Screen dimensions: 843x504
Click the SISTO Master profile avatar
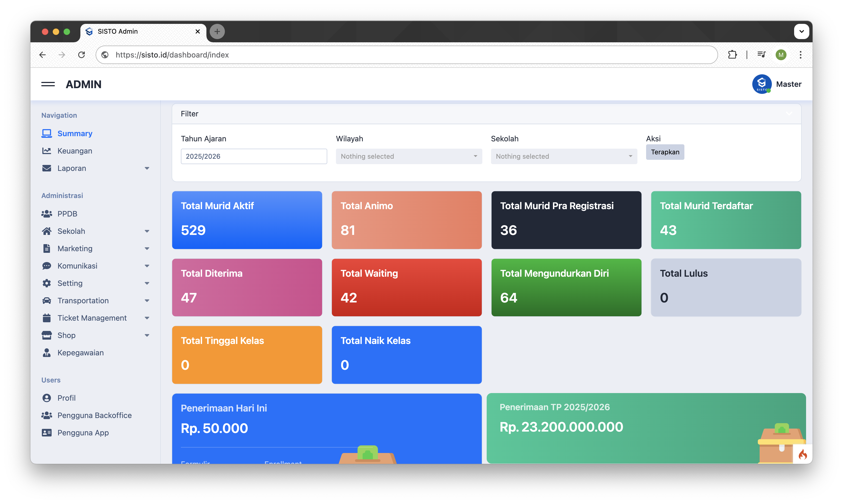762,84
